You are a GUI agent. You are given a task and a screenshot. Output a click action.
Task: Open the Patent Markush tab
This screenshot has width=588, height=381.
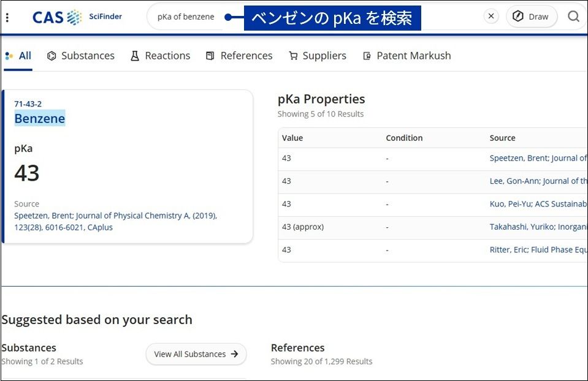(x=407, y=56)
